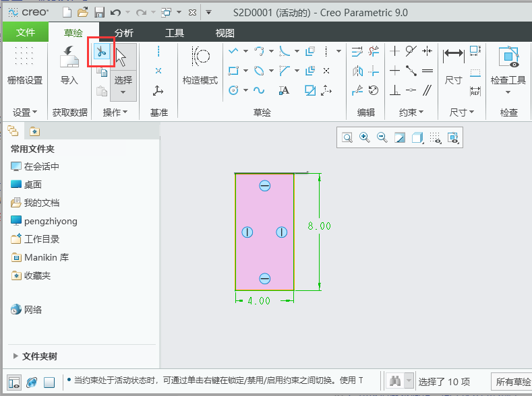This screenshot has height=396, width=532.
Task: Click the 导入 import button
Action: [69, 65]
